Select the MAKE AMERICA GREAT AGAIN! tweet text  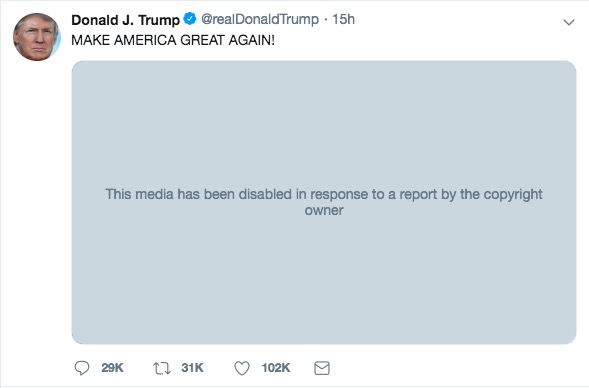tap(173, 40)
